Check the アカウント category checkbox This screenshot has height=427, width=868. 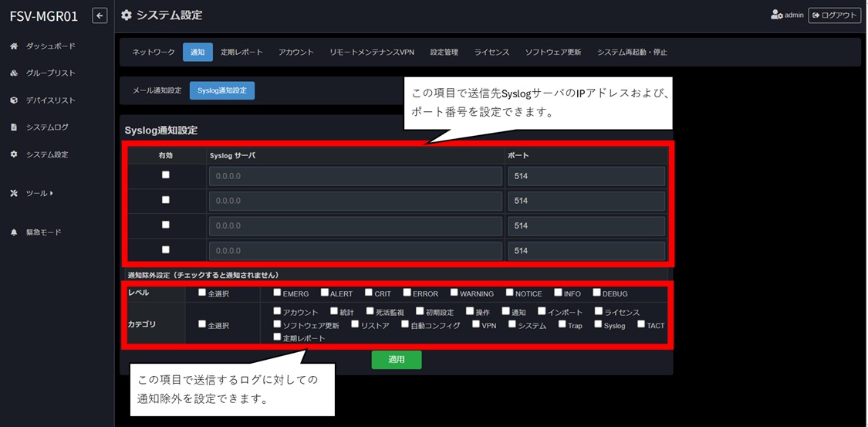coord(277,311)
